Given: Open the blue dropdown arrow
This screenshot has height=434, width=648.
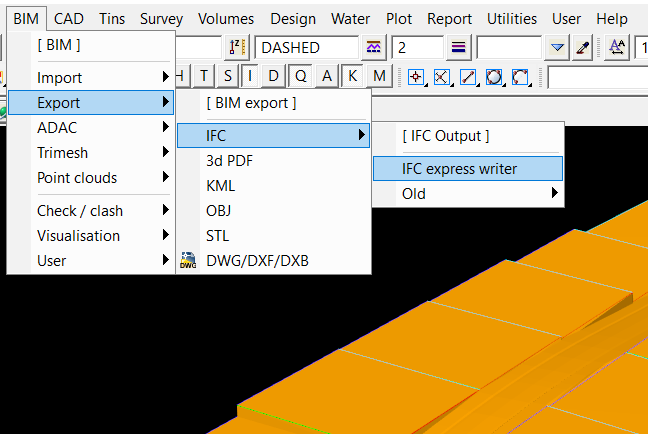Looking at the screenshot, I should pos(557,48).
